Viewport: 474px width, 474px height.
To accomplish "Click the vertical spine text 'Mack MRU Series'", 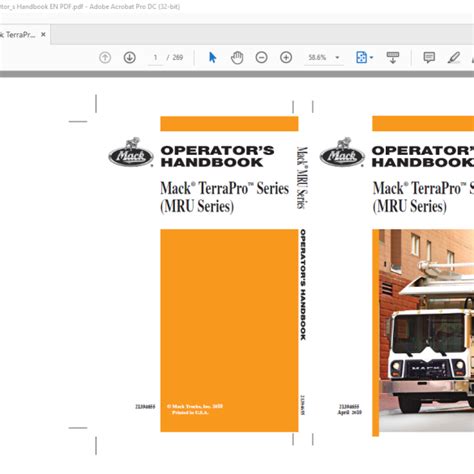I will click(302, 178).
